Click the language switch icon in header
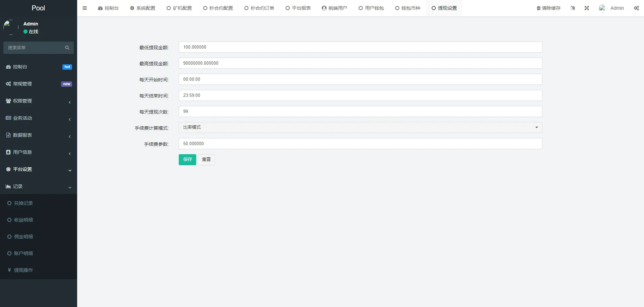This screenshot has height=307, width=644. coord(573,8)
